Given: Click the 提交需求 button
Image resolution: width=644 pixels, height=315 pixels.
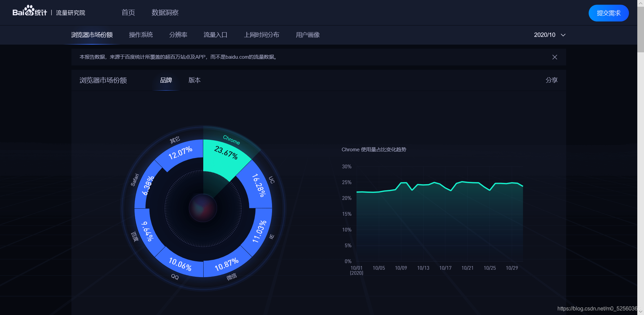Looking at the screenshot, I should [x=608, y=13].
